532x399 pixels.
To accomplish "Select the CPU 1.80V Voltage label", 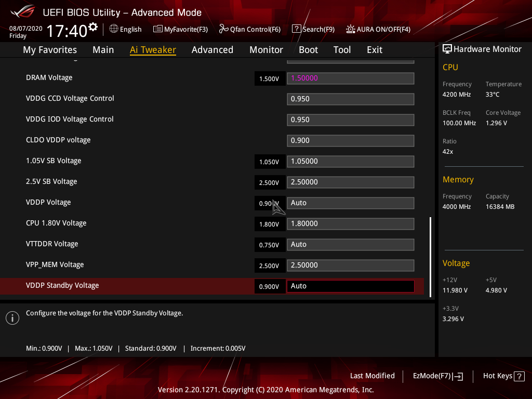I will click(x=56, y=223).
